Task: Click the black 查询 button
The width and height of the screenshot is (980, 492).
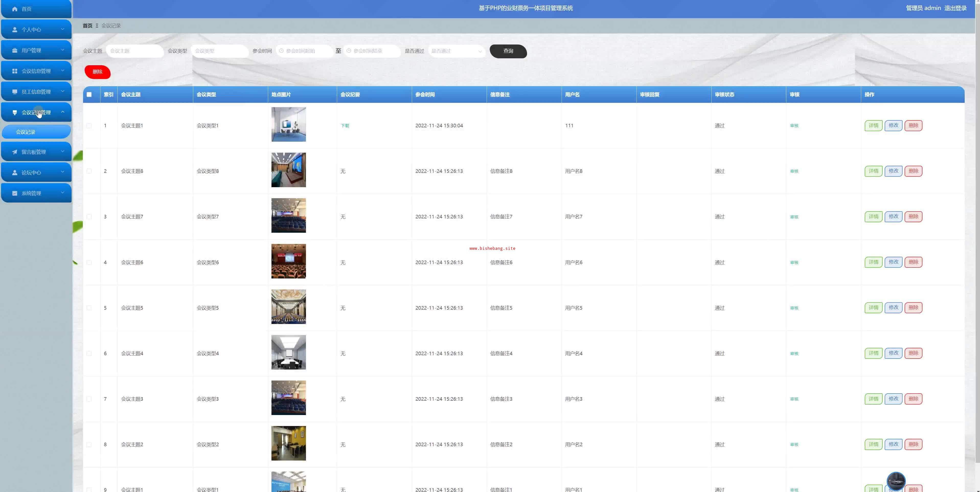Action: click(x=508, y=51)
